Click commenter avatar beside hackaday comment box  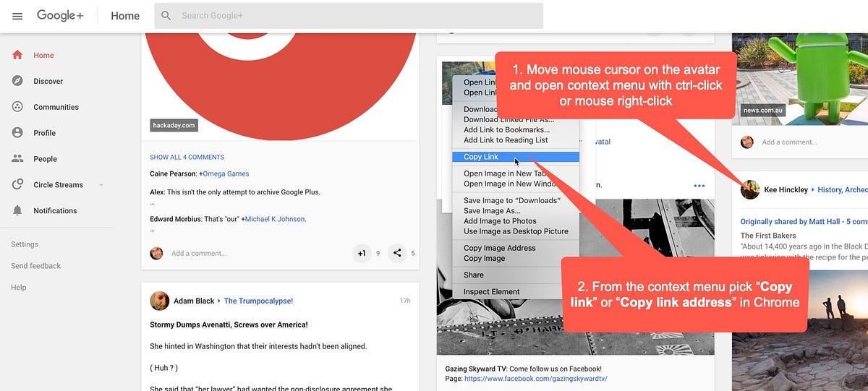point(156,253)
